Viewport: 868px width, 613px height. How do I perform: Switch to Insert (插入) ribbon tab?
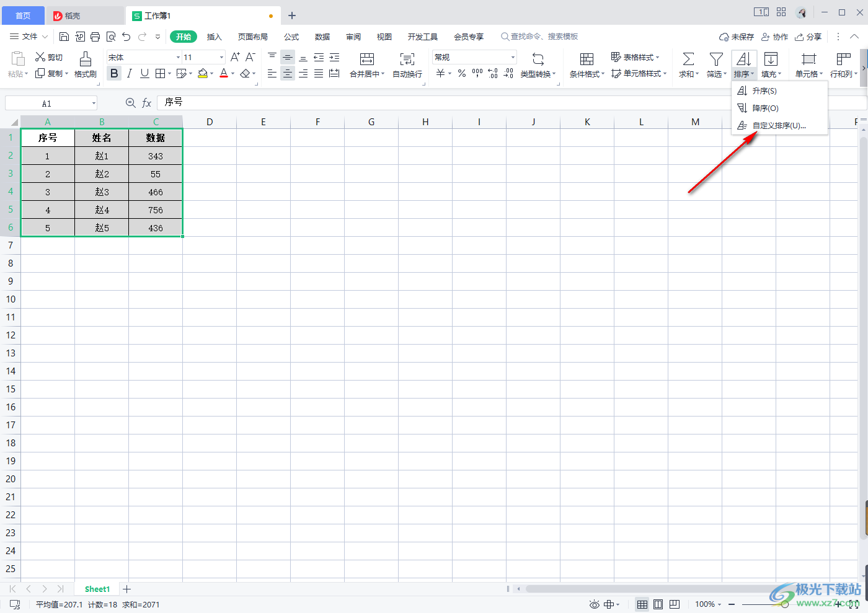(214, 37)
